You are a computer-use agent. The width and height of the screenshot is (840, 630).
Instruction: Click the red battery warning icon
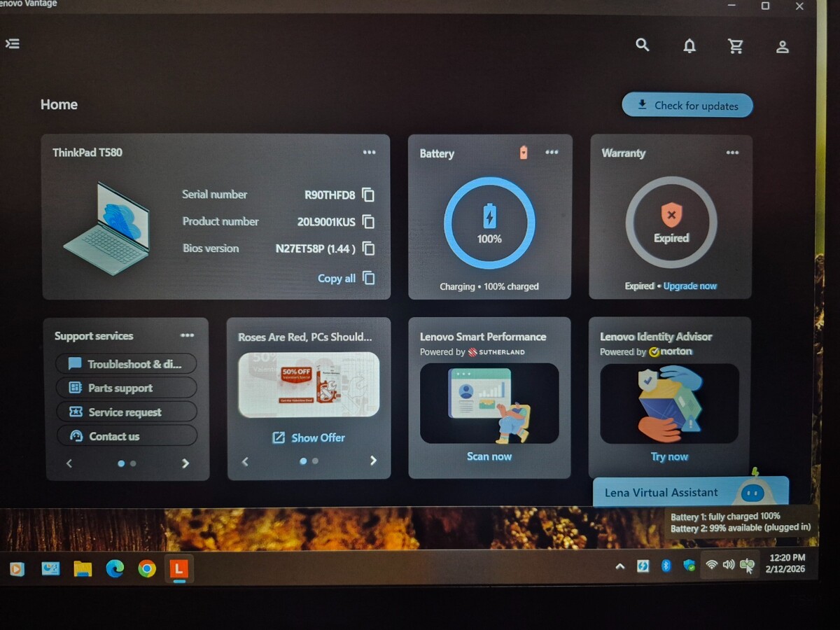523,153
